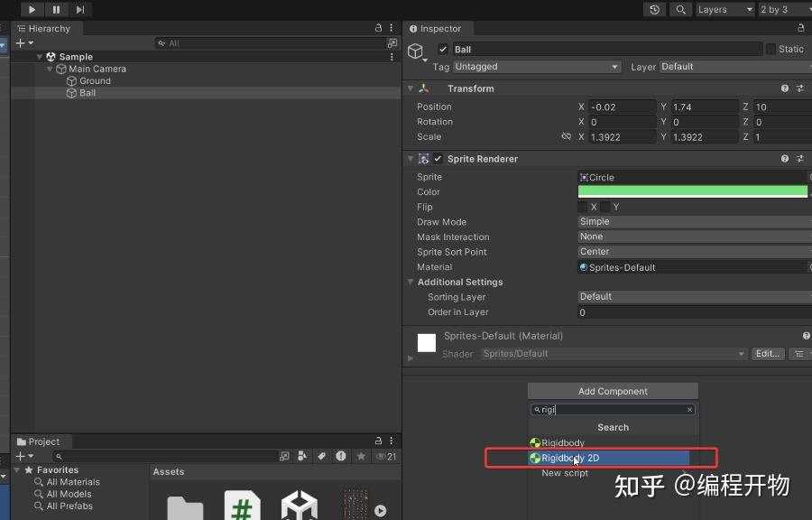Click the Add Component button
The image size is (812, 520).
(613, 391)
